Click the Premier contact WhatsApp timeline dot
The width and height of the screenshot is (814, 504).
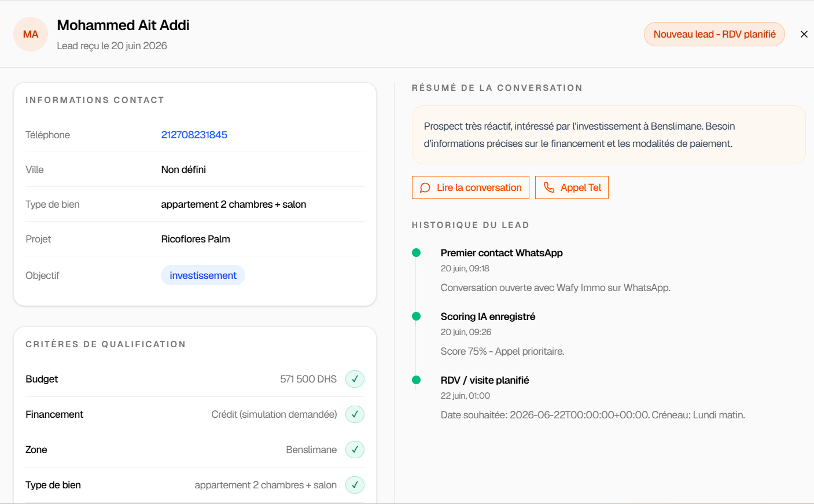coord(416,253)
